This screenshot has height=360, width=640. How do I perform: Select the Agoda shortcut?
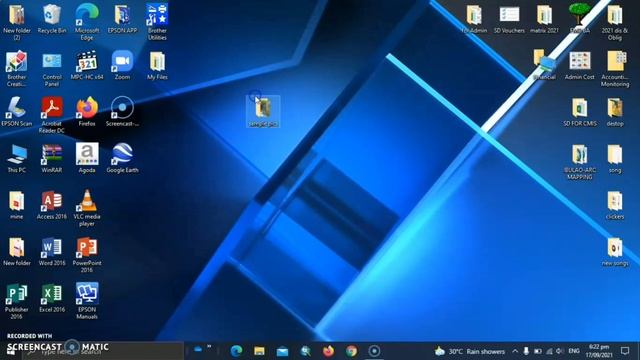point(87,158)
